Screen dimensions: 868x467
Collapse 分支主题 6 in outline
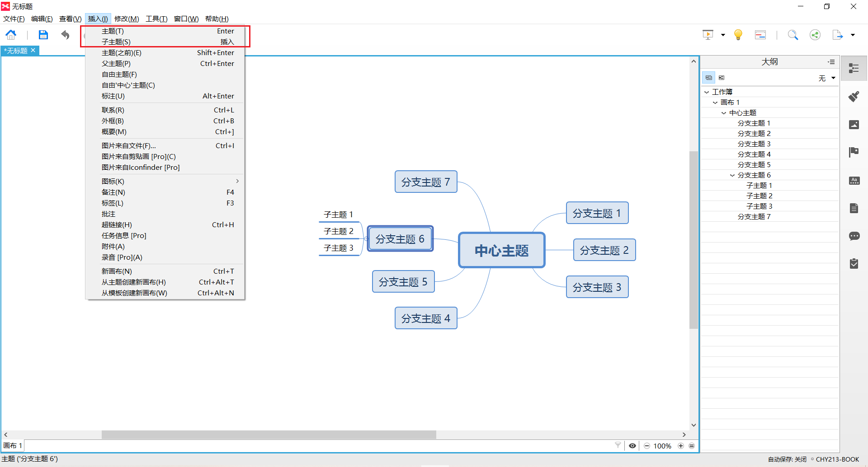pyautogui.click(x=732, y=175)
